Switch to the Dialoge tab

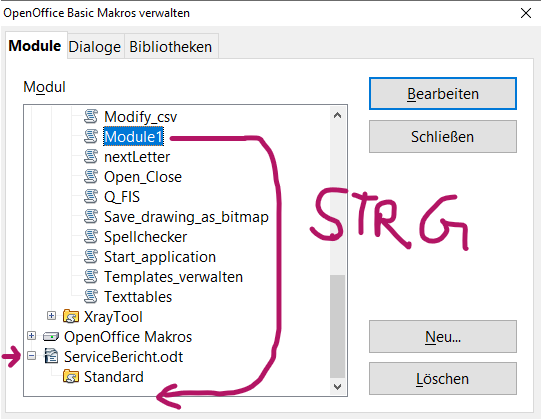click(95, 47)
